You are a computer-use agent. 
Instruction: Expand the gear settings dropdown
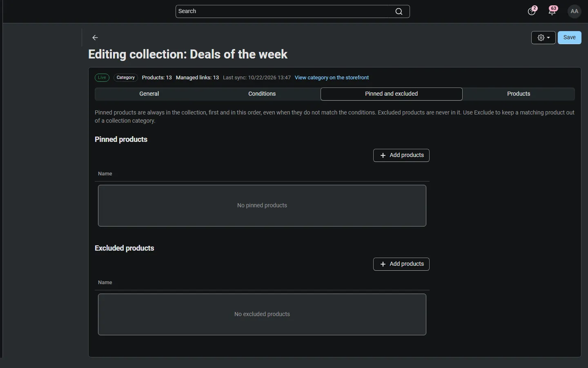(543, 38)
